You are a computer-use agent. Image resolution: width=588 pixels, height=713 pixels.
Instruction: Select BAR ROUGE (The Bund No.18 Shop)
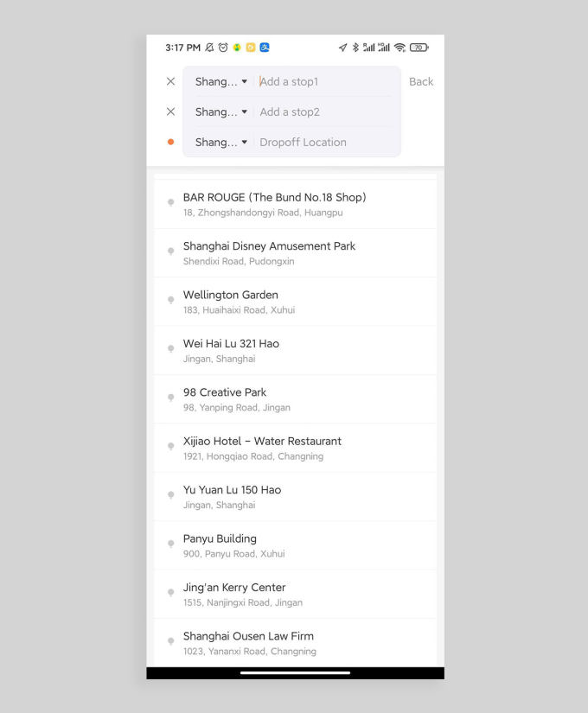pyautogui.click(x=274, y=204)
